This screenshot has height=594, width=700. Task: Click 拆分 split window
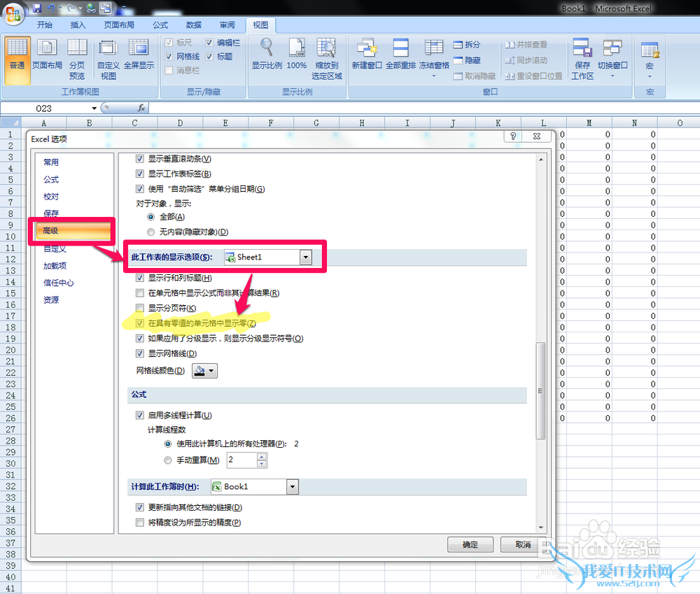tap(467, 45)
